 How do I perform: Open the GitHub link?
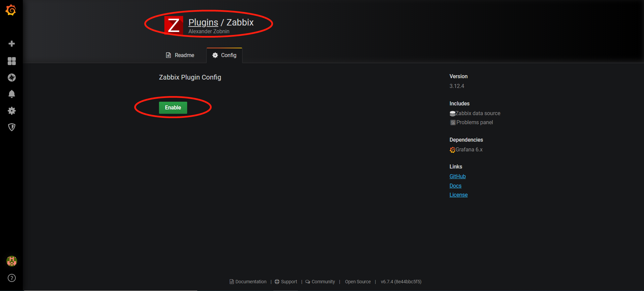pyautogui.click(x=458, y=177)
